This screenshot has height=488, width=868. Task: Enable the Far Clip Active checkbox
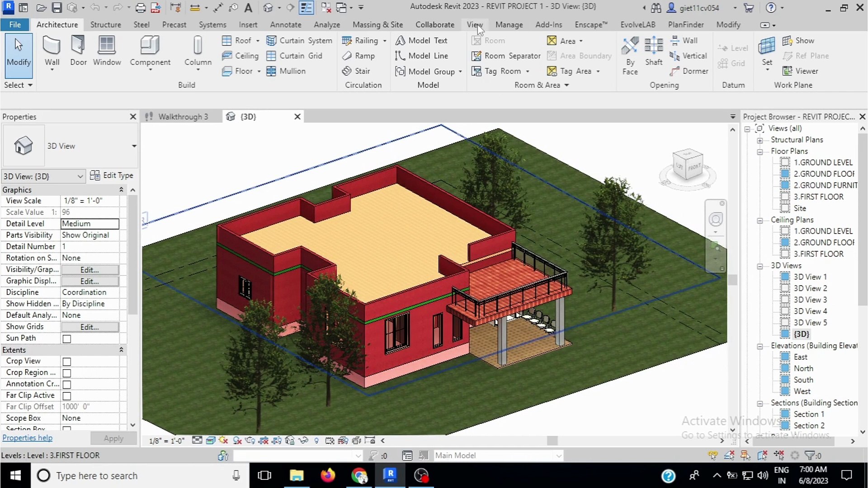click(67, 396)
